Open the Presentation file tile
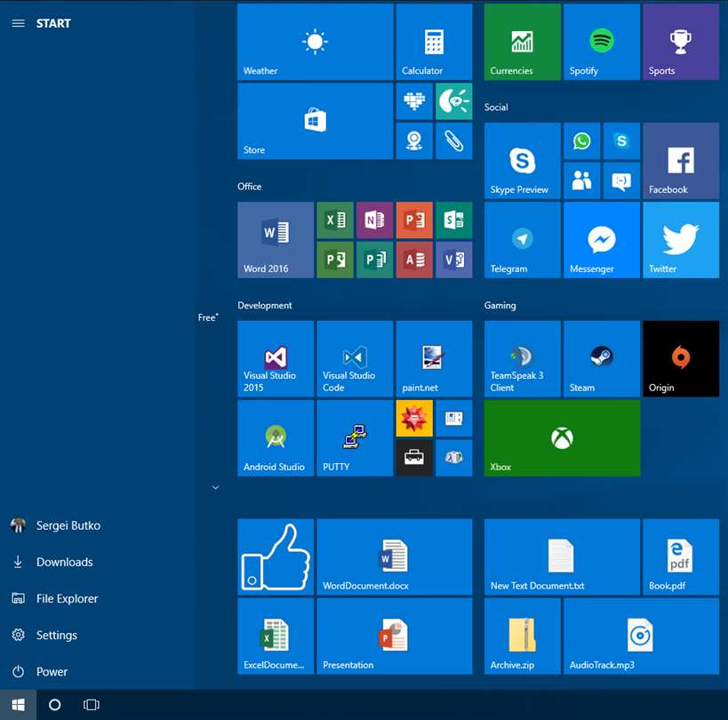Viewport: 728px width, 720px height. click(x=395, y=636)
